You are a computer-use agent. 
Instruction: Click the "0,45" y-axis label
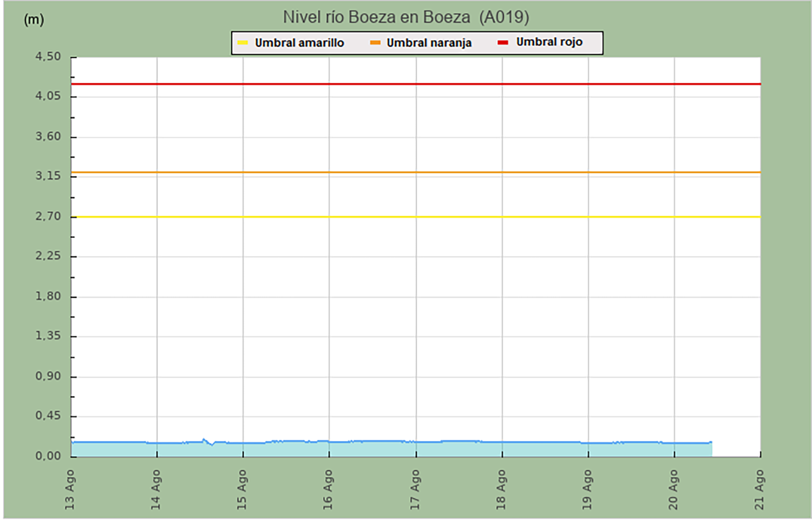pos(48,416)
